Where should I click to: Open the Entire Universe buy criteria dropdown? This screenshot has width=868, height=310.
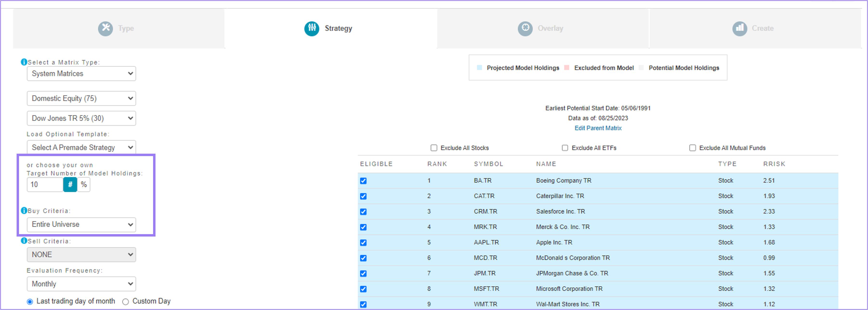click(82, 225)
